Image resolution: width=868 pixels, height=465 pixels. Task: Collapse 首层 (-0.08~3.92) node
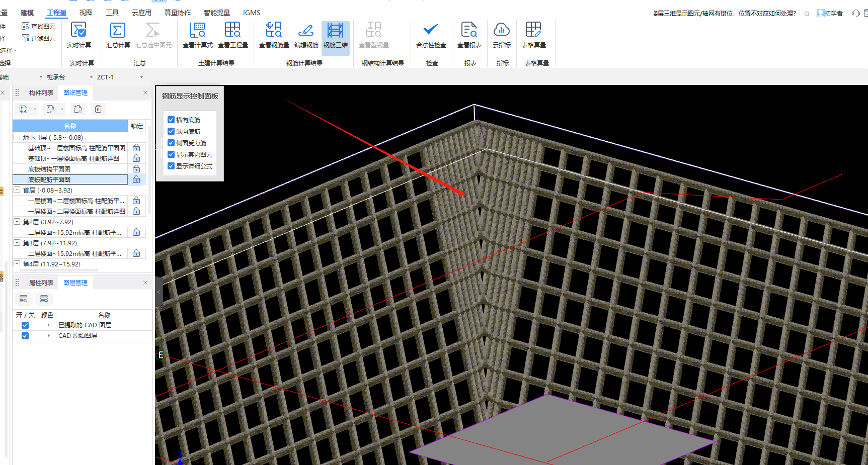pyautogui.click(x=17, y=190)
